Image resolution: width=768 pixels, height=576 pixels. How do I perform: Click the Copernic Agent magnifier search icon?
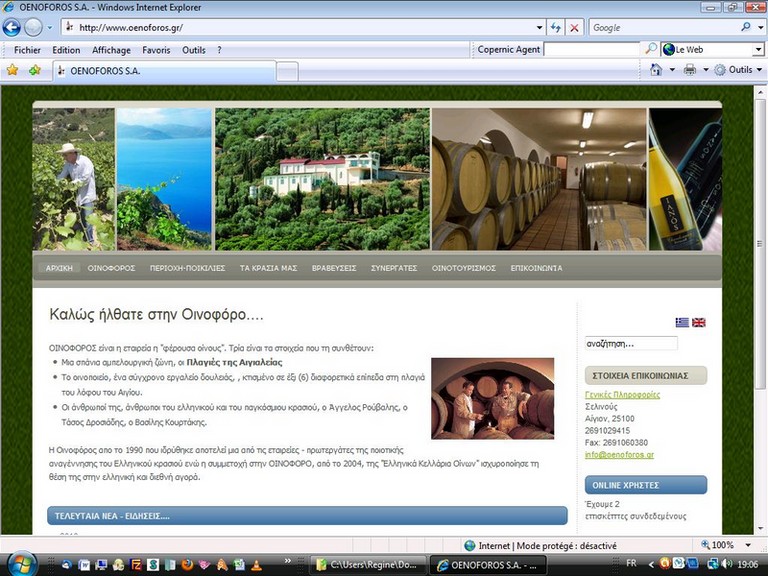[651, 49]
